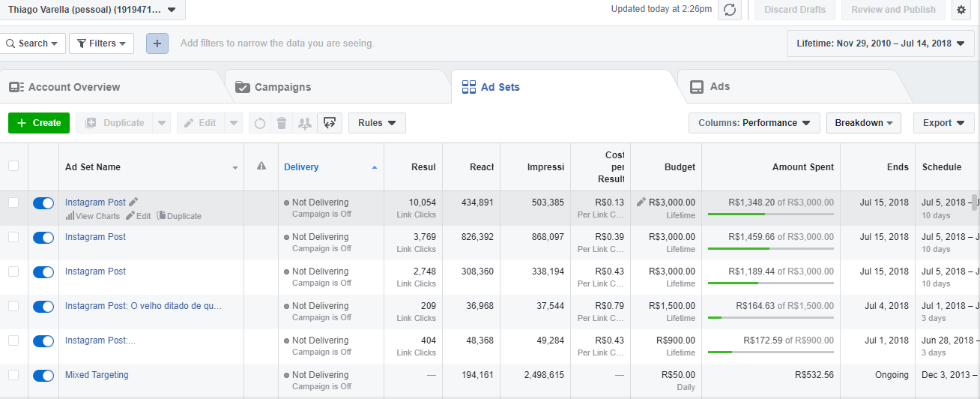The height and width of the screenshot is (399, 980).
Task: Click first row amount spent progress bar
Action: tap(770, 214)
